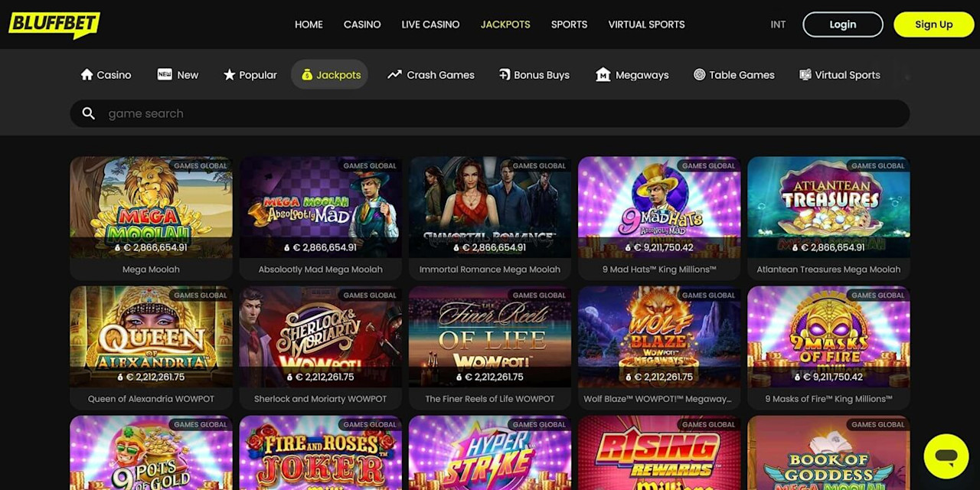This screenshot has height=490, width=980.
Task: Focus the game search field
Action: [x=490, y=113]
